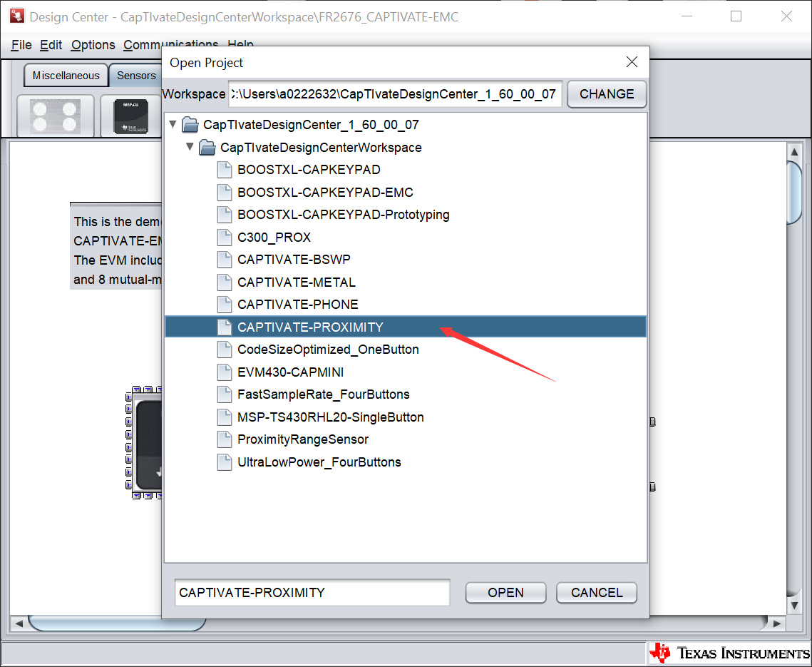The height and width of the screenshot is (667, 812).
Task: Click the Design Center app icon in title bar
Action: pyautogui.click(x=16, y=16)
